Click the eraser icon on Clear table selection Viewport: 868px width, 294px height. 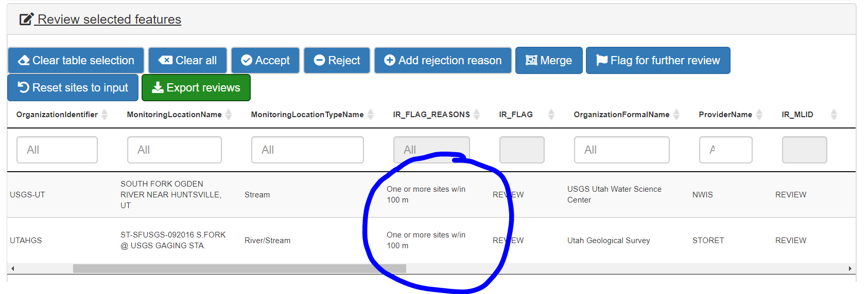[x=24, y=61]
